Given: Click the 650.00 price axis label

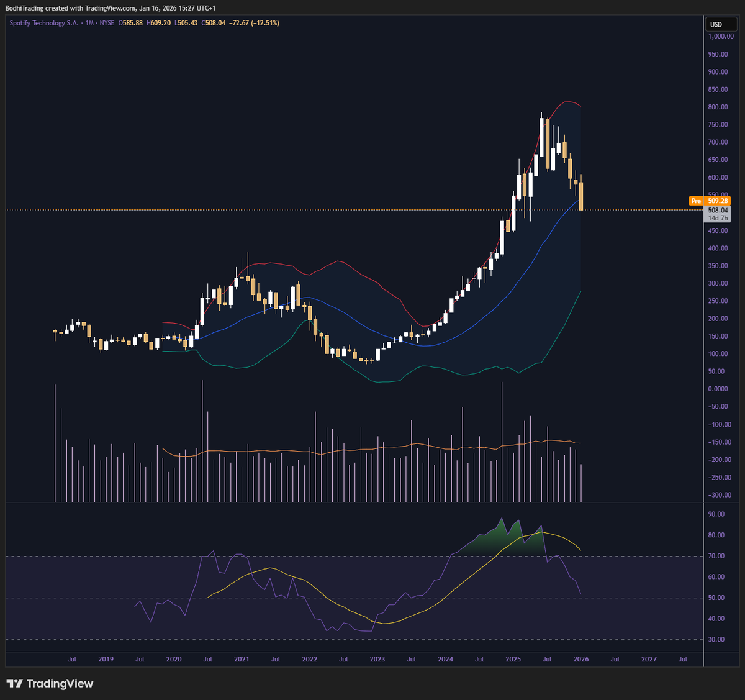Looking at the screenshot, I should tap(718, 160).
